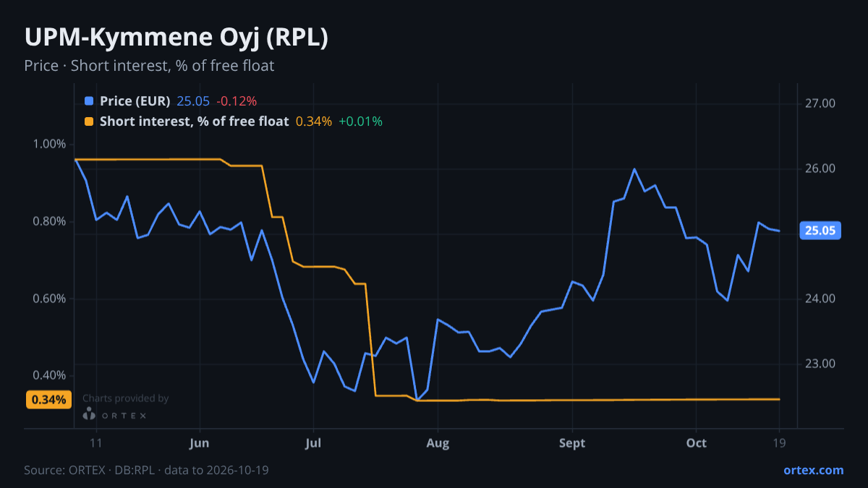Click the UPM-Kymmene Oyj (RPL) chart title
The image size is (868, 488).
pyautogui.click(x=176, y=38)
